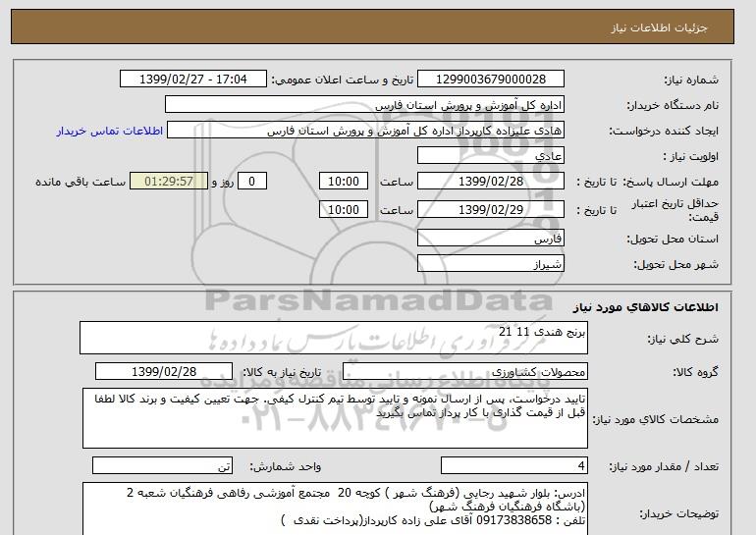Click the label شهر محل تحویل

[x=675, y=264]
